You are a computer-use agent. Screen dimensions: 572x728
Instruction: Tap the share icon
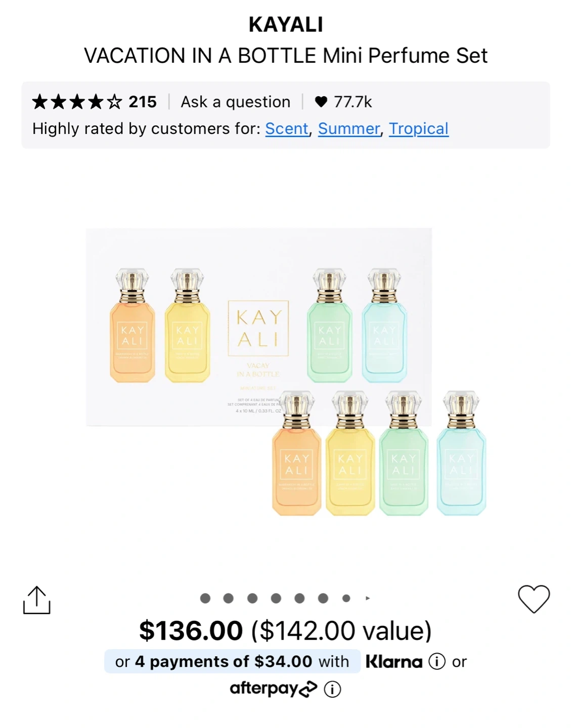pyautogui.click(x=37, y=601)
